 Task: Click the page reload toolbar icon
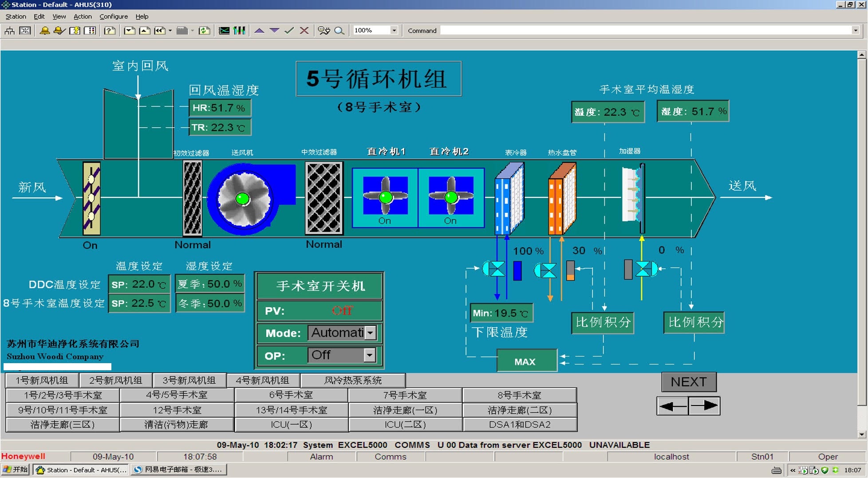point(204,31)
